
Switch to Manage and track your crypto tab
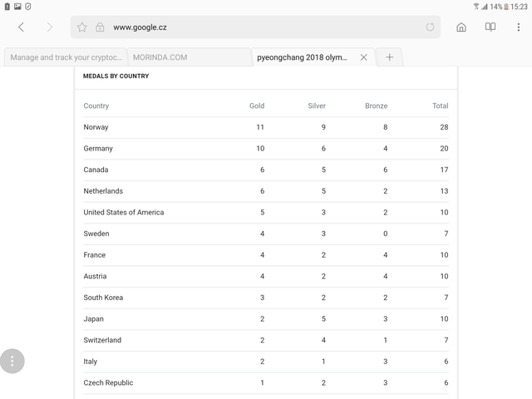pos(66,57)
